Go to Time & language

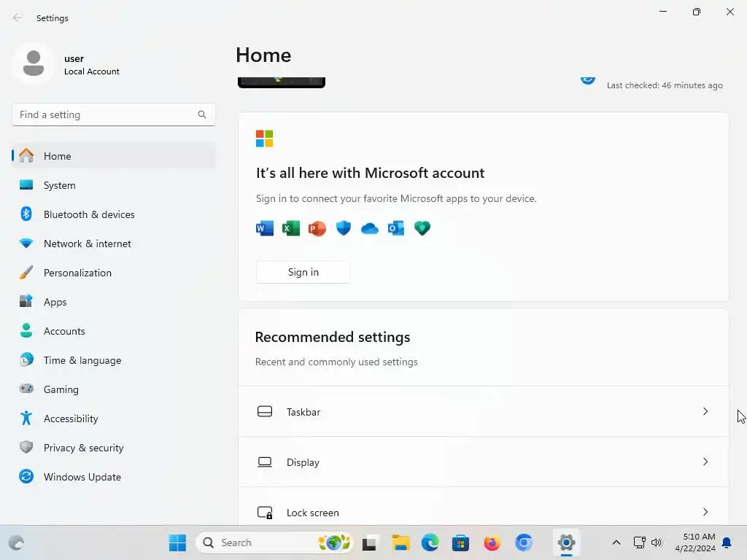[x=114, y=360]
